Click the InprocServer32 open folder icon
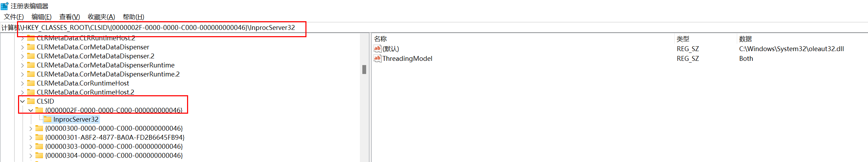 (48, 119)
